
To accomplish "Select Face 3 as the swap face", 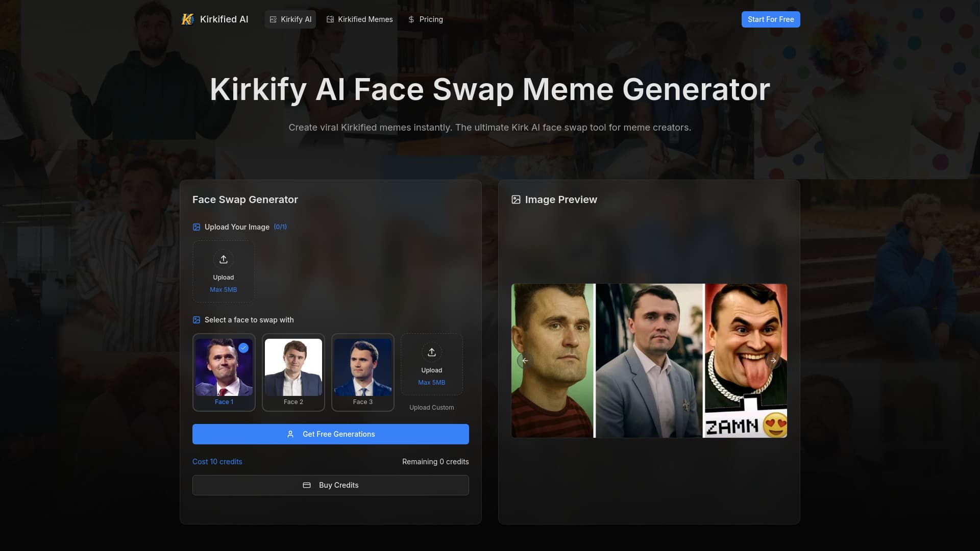I will tap(362, 372).
